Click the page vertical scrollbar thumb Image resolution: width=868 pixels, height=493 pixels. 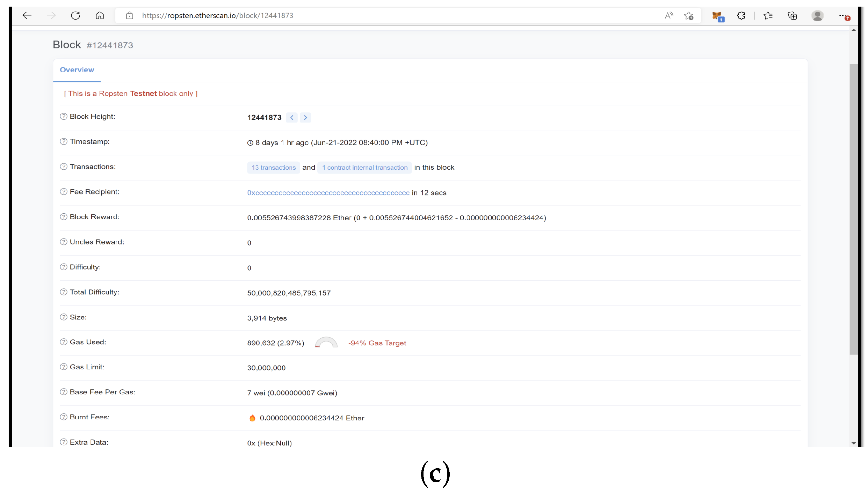pos(853,209)
